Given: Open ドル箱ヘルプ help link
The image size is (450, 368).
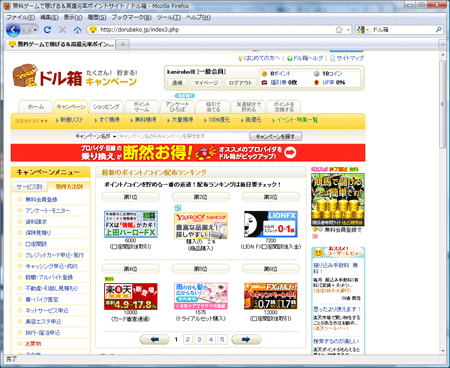Looking at the screenshot, I should tap(305, 58).
